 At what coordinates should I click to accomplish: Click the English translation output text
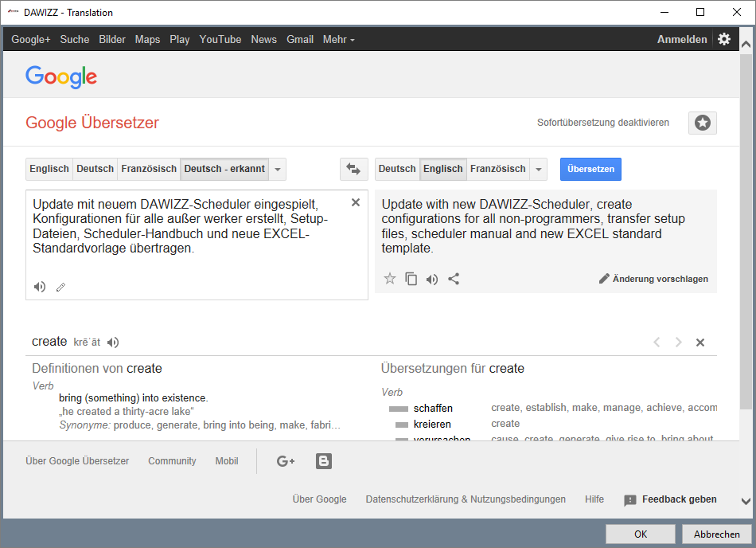(533, 226)
